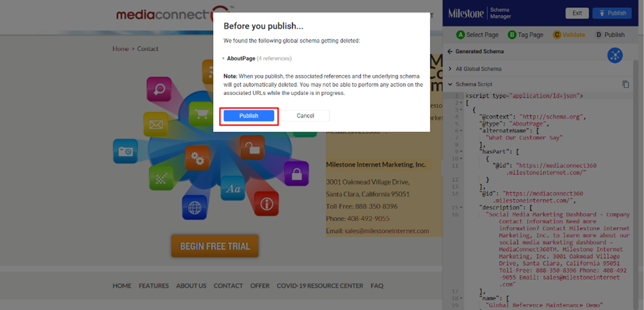Image resolution: width=644 pixels, height=310 pixels.
Task: Click the Home breadcrumb link
Action: (x=121, y=49)
